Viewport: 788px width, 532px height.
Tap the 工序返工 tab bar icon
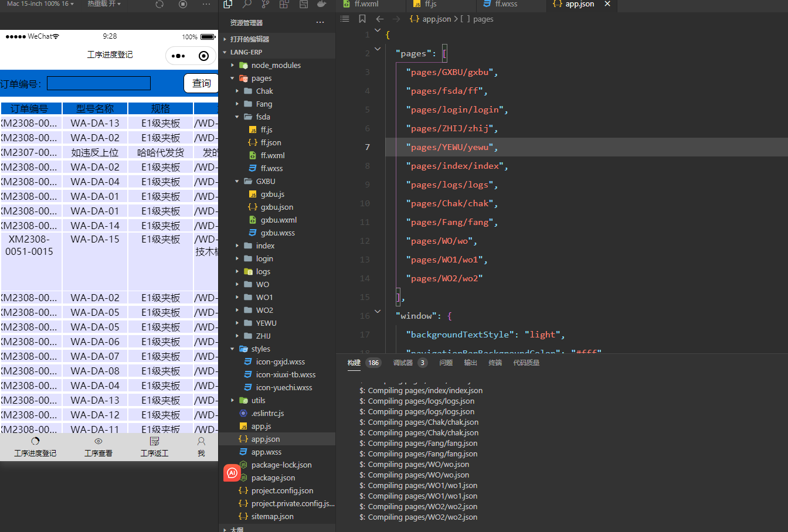[x=155, y=441]
